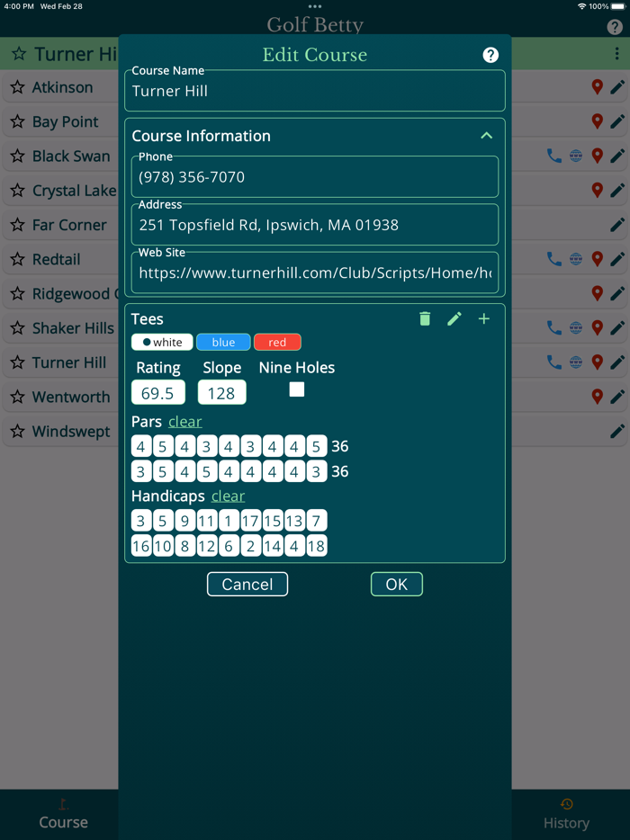Image resolution: width=630 pixels, height=840 pixels.
Task: Tap the three-dot multitasking indicator at top
Action: pyautogui.click(x=315, y=6)
